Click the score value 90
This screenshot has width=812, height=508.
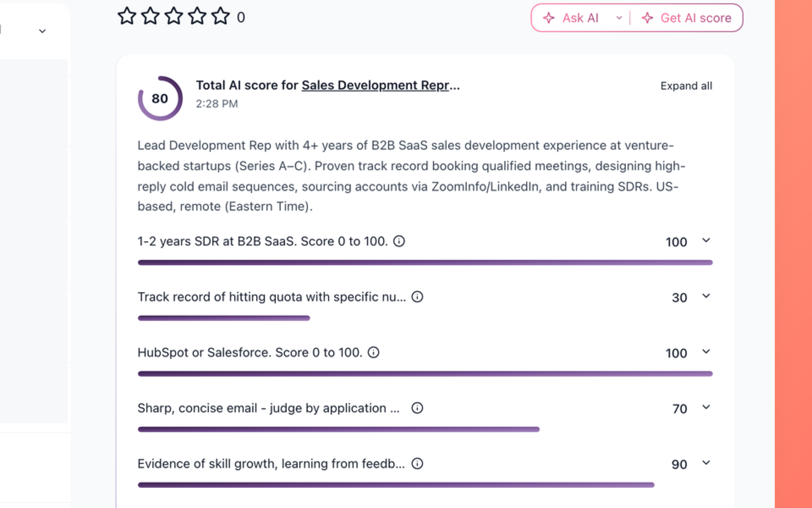pos(679,464)
